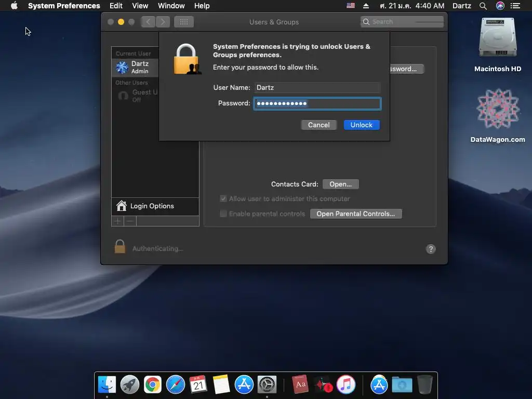Open the View menu

tap(140, 6)
